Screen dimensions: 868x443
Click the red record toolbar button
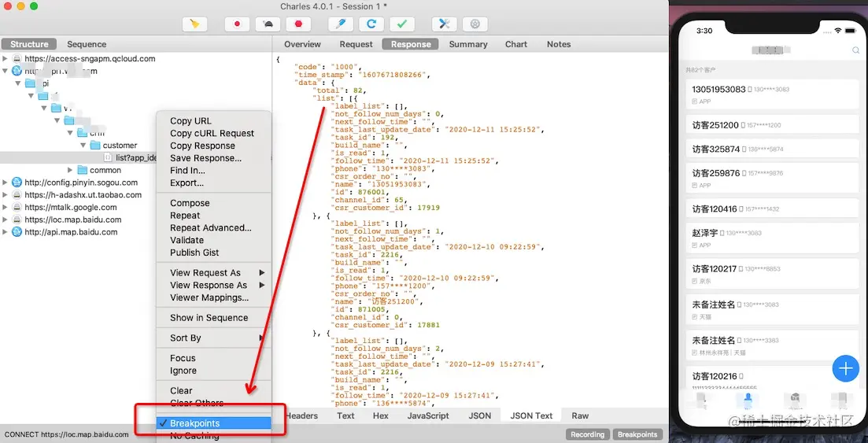[237, 24]
